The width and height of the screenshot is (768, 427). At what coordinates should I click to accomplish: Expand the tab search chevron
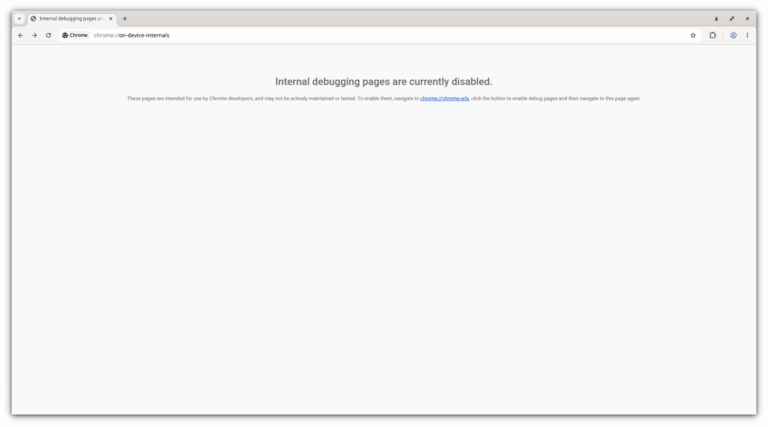coord(19,19)
